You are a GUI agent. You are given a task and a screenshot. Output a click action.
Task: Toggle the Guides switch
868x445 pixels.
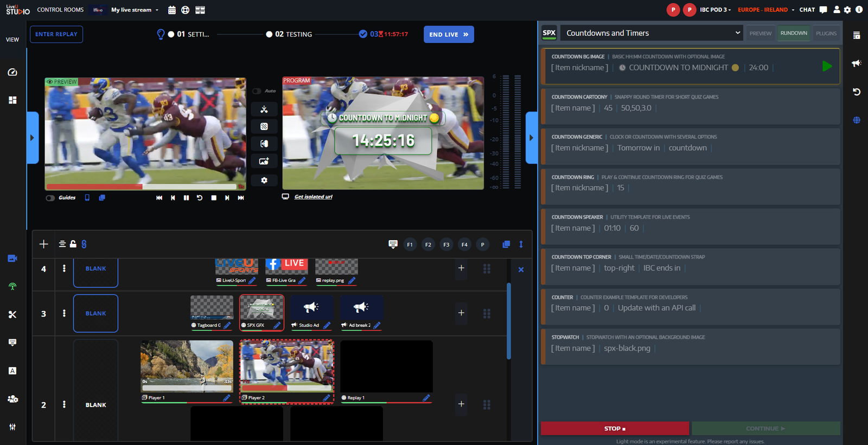[x=50, y=198]
